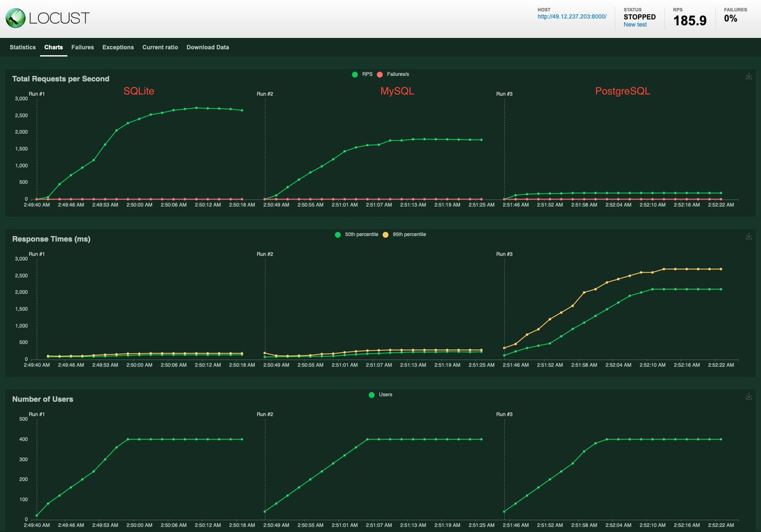Click Run #2 marker in Requests chart
Viewport: 761px width, 532px height.
(265, 94)
